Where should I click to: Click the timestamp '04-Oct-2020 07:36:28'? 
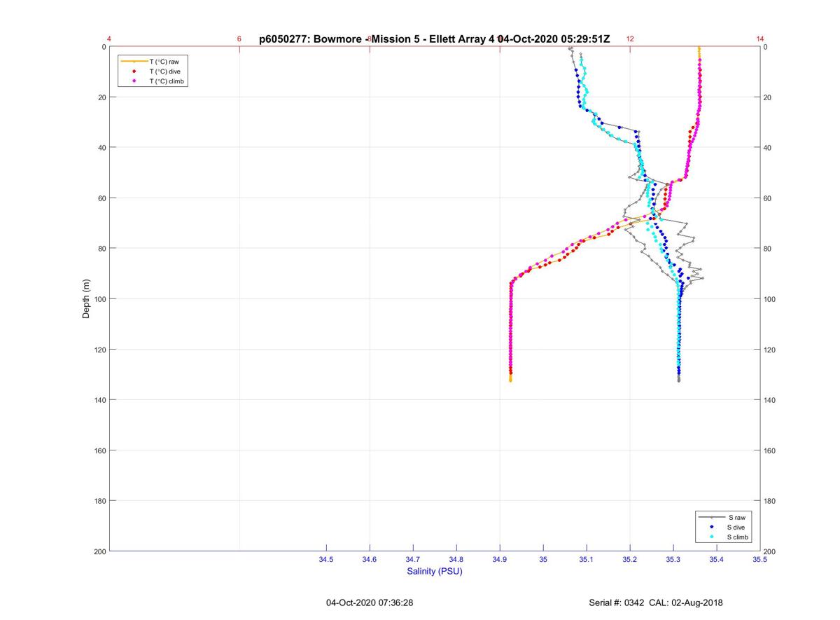(370, 602)
